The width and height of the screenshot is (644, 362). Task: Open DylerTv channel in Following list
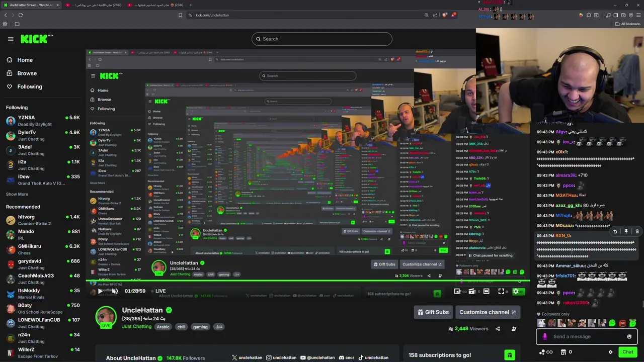pyautogui.click(x=43, y=135)
